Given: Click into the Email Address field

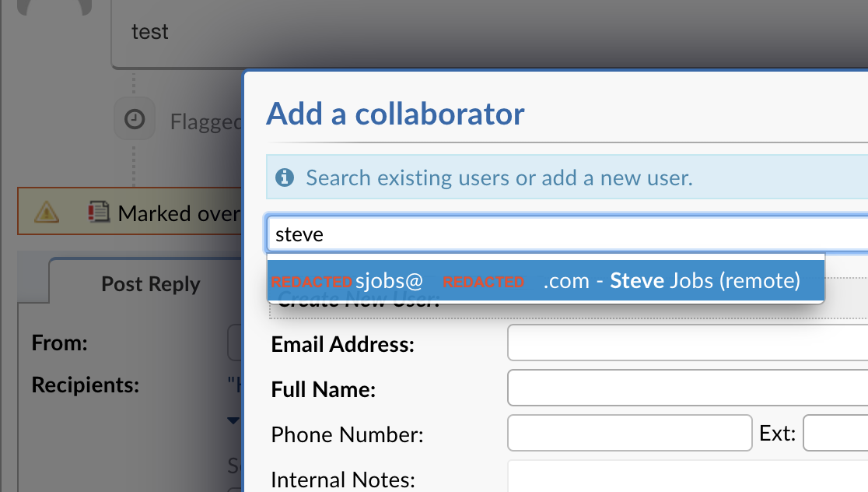Looking at the screenshot, I should point(688,343).
